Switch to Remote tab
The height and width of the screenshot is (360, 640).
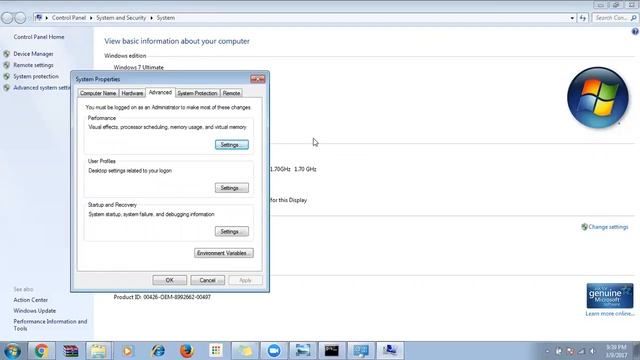(231, 93)
